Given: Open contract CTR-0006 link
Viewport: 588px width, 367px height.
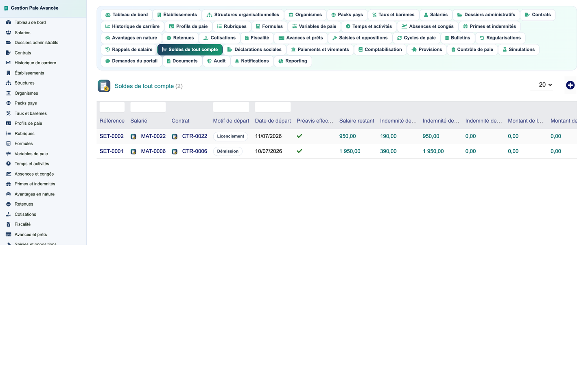Looking at the screenshot, I should pos(195,151).
